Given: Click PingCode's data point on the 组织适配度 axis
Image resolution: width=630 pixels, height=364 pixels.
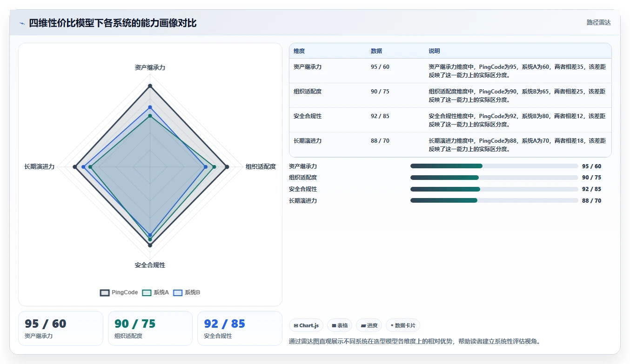Looking at the screenshot, I should [x=227, y=166].
